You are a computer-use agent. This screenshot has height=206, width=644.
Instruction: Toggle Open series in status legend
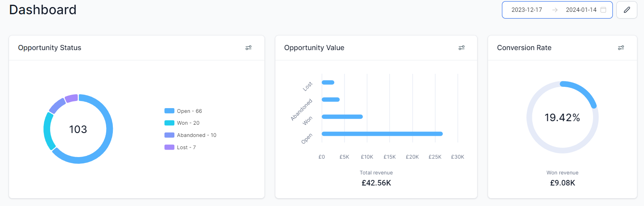(183, 111)
